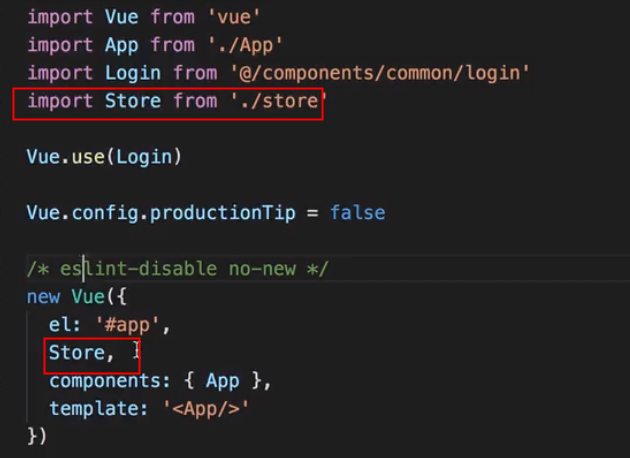Click the "new Vue({" line
The image size is (630, 458).
pyautogui.click(x=77, y=297)
